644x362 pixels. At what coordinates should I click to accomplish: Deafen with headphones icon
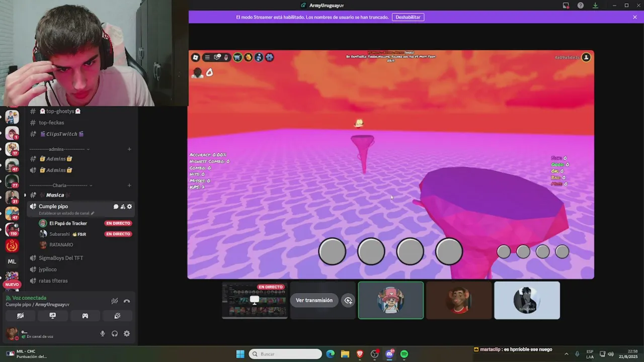115,333
